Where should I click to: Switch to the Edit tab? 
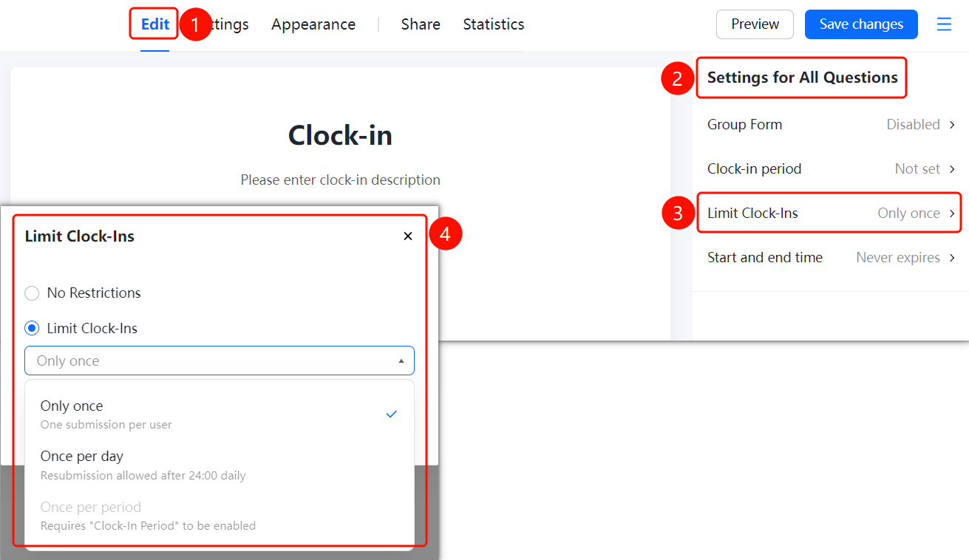tap(155, 24)
